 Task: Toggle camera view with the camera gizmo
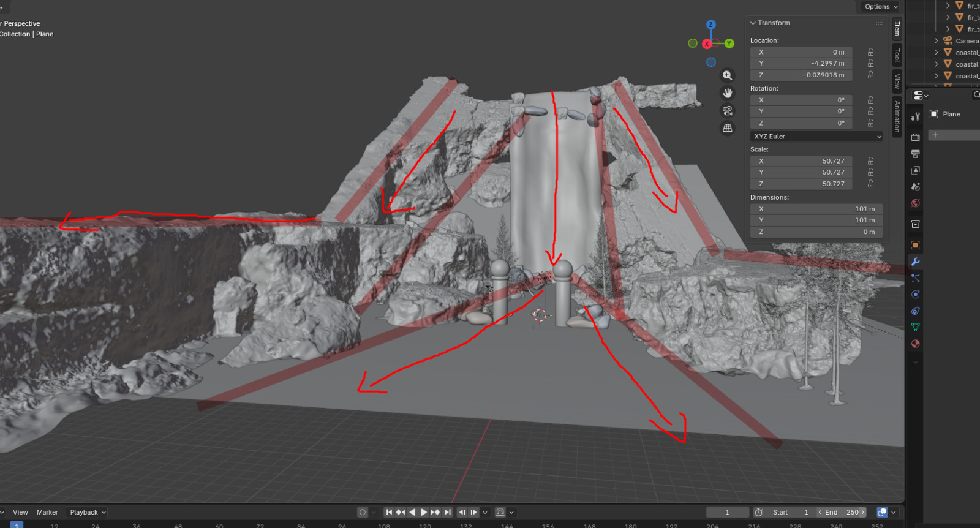[727, 111]
